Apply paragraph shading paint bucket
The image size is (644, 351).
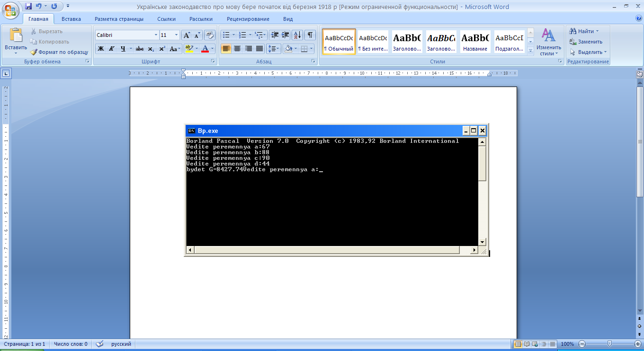click(x=287, y=49)
